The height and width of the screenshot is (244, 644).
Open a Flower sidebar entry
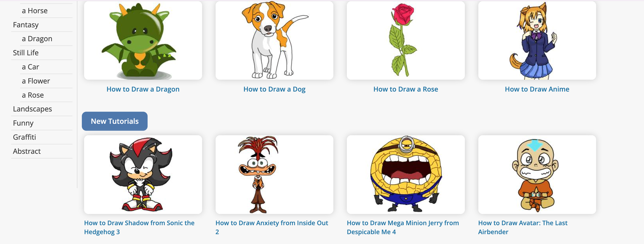(36, 81)
